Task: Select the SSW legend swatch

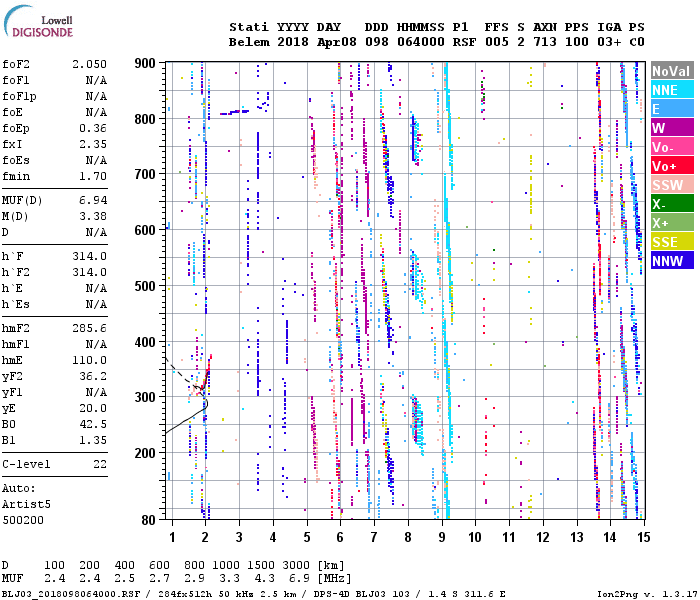Action: pos(672,184)
